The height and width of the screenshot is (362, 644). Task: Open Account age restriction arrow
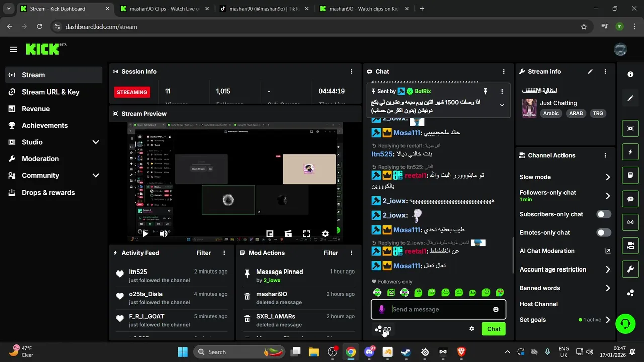point(608,270)
